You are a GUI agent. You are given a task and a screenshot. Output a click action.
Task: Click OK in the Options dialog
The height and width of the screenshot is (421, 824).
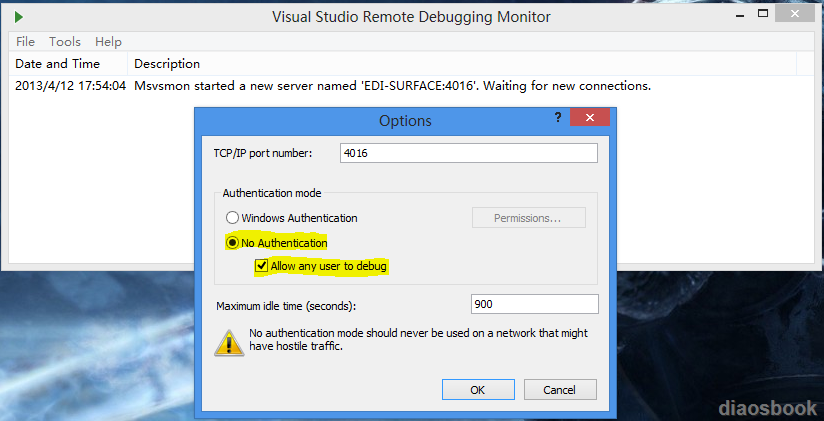click(478, 390)
